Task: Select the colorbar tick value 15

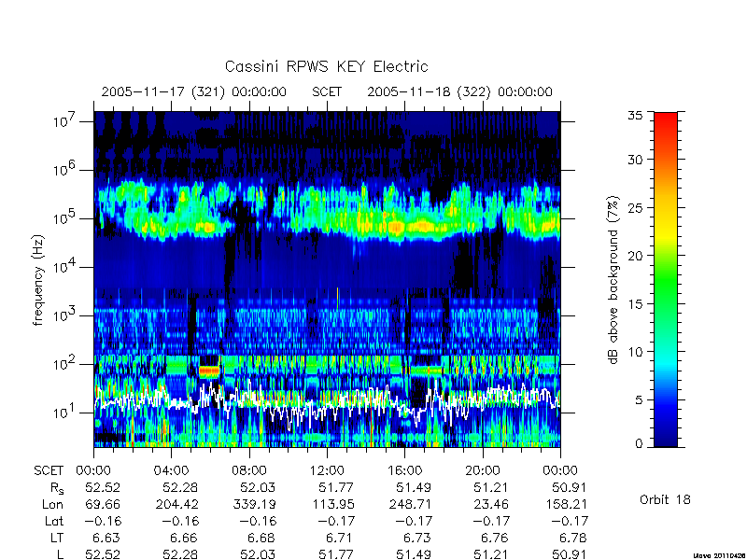Action: coord(635,303)
